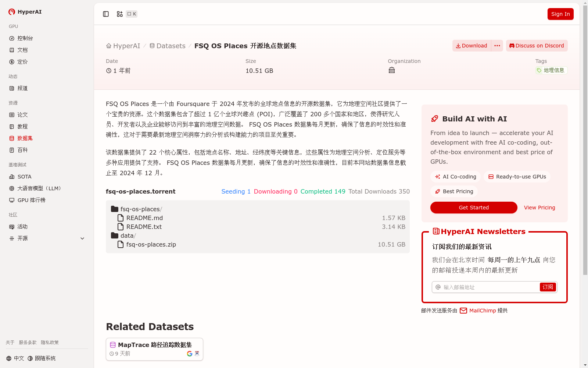Viewport: 588px width, 368px height.
Task: Click the HyperAI breadcrumb home link
Action: tap(123, 46)
